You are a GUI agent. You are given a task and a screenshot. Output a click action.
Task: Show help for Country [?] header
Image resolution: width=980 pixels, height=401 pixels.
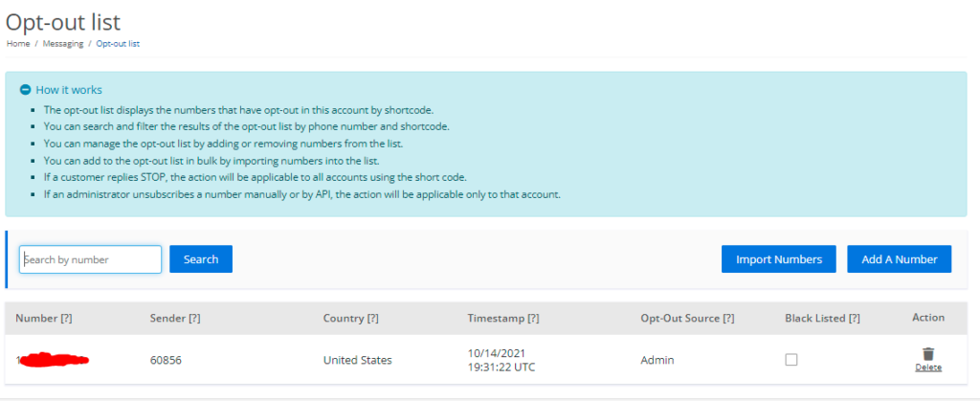coord(372,318)
